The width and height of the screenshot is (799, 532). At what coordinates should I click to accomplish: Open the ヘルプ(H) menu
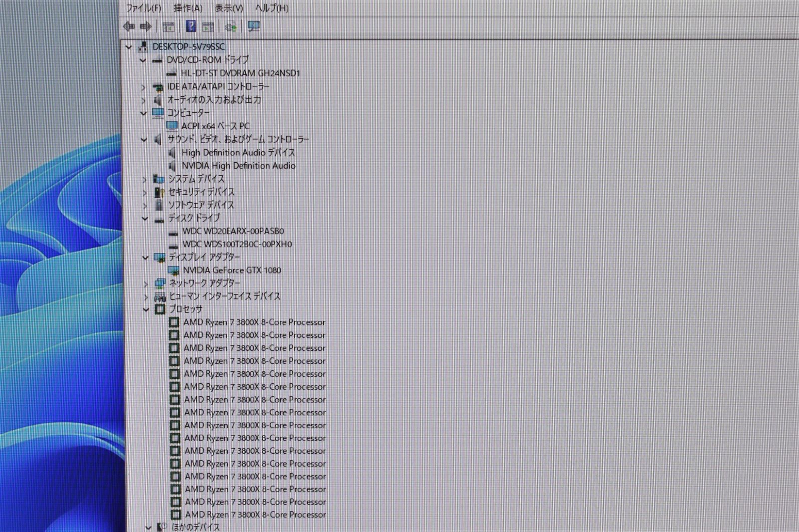[x=272, y=8]
